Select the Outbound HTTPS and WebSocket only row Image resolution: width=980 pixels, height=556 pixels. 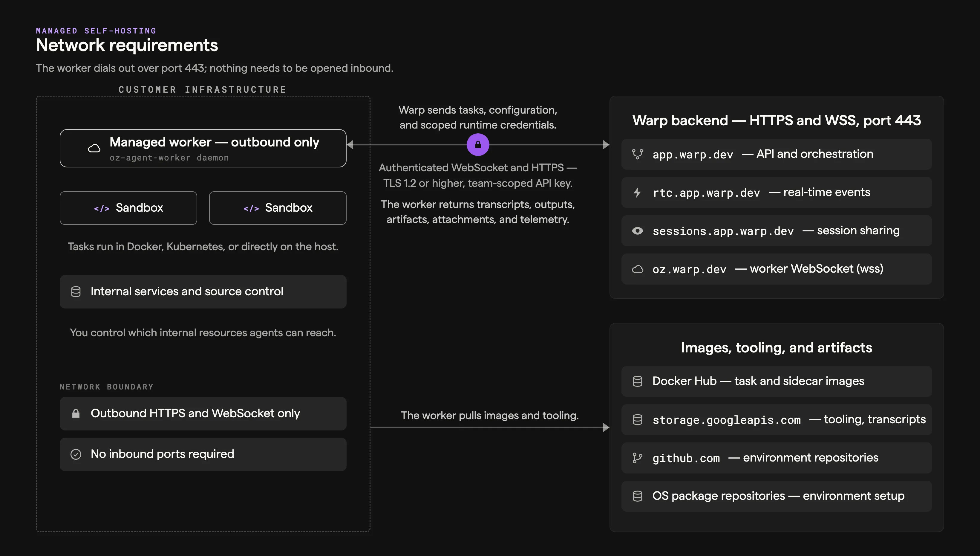pos(203,414)
